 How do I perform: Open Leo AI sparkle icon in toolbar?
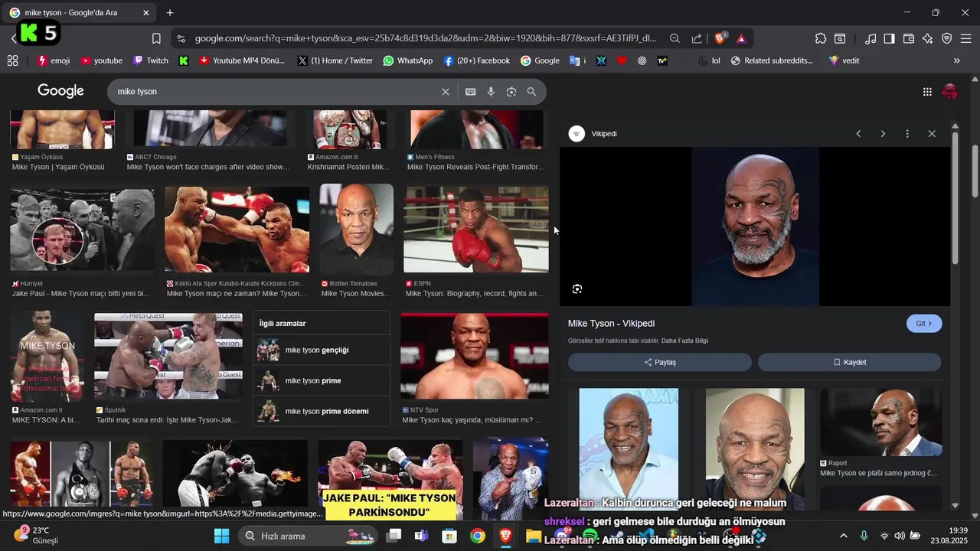[x=927, y=38]
